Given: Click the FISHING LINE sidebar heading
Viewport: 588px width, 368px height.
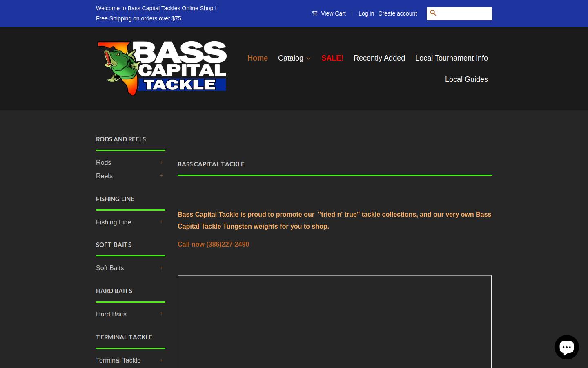Looking at the screenshot, I should pos(115,199).
